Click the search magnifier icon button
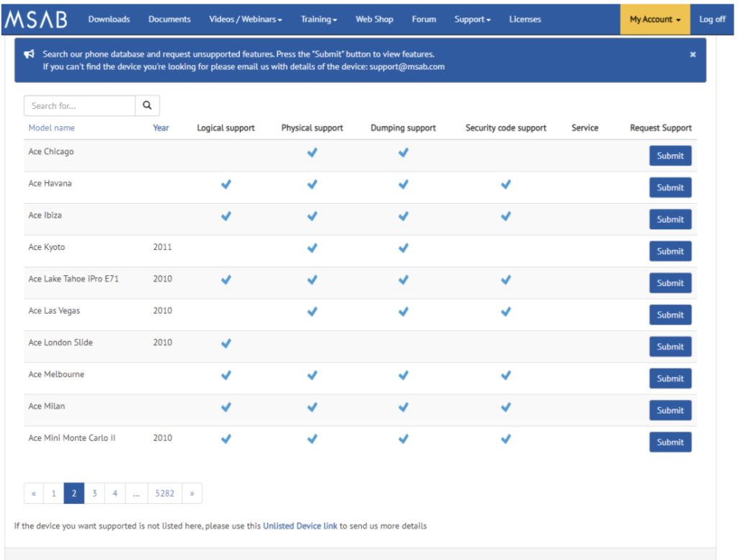 click(x=147, y=105)
